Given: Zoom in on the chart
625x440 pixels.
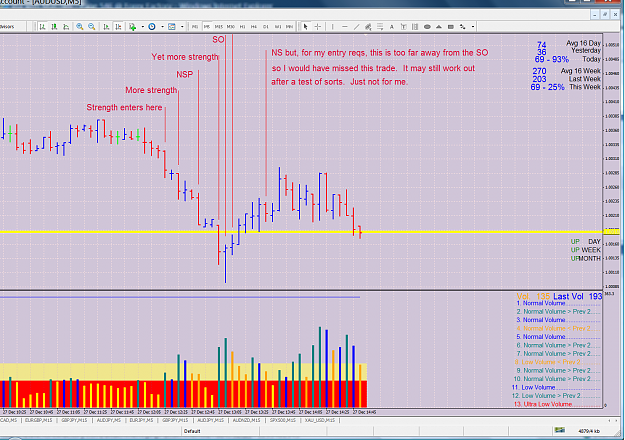Looking at the screenshot, I should click(x=80, y=27).
